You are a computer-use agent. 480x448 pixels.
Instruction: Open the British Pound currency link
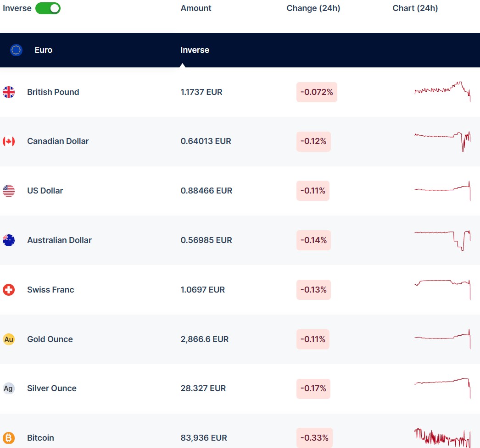coord(53,92)
